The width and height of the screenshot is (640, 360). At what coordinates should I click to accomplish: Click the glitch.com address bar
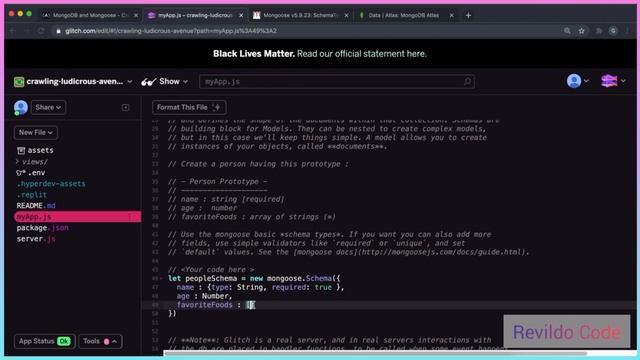(x=306, y=31)
